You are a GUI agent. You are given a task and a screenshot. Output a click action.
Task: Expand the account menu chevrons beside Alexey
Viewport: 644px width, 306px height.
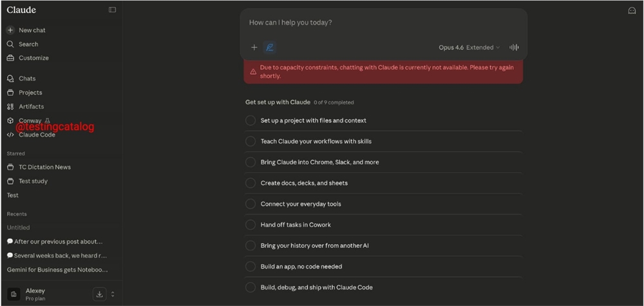113,294
